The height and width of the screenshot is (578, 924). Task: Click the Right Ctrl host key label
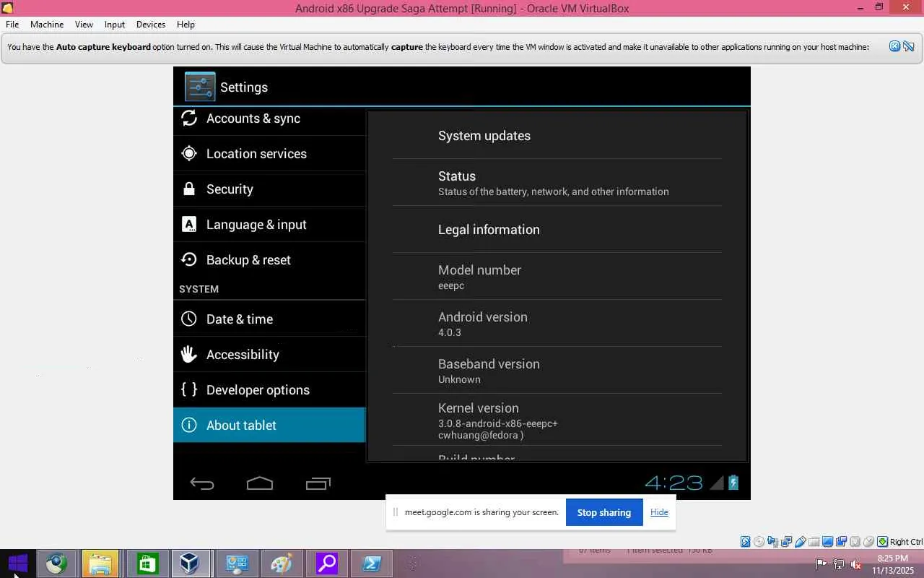coord(906,542)
